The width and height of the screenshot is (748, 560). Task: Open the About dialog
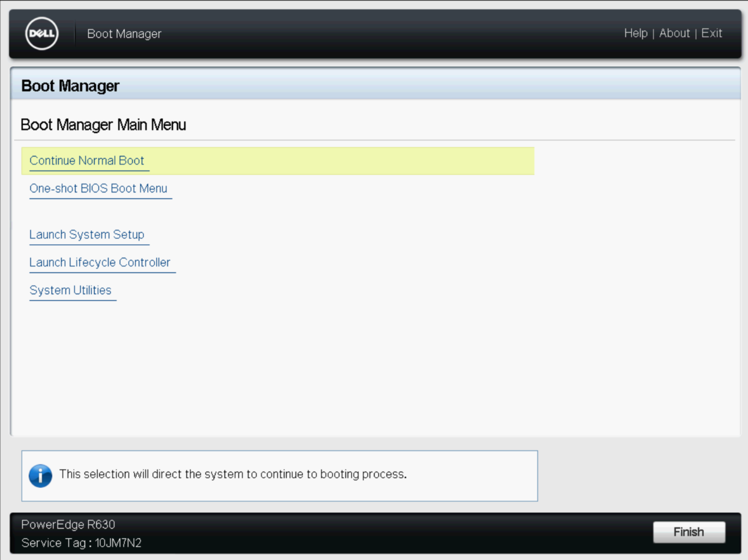(x=674, y=33)
